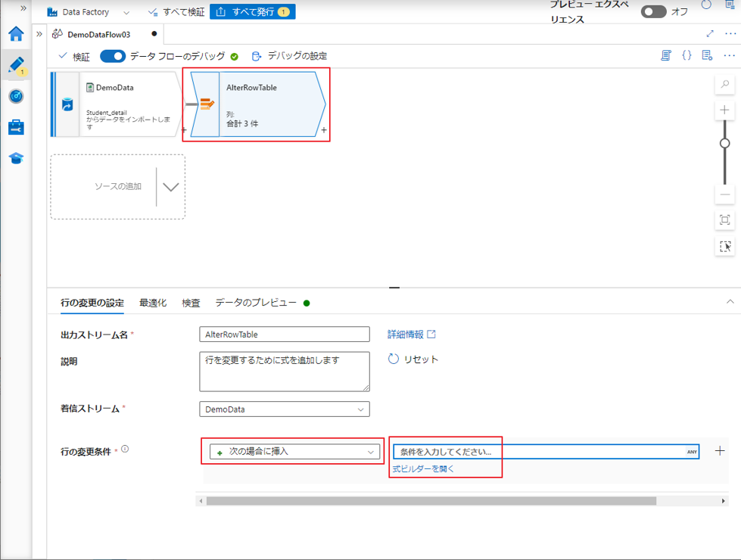
Task: Open tab bar more options ellipsis
Action: [730, 33]
